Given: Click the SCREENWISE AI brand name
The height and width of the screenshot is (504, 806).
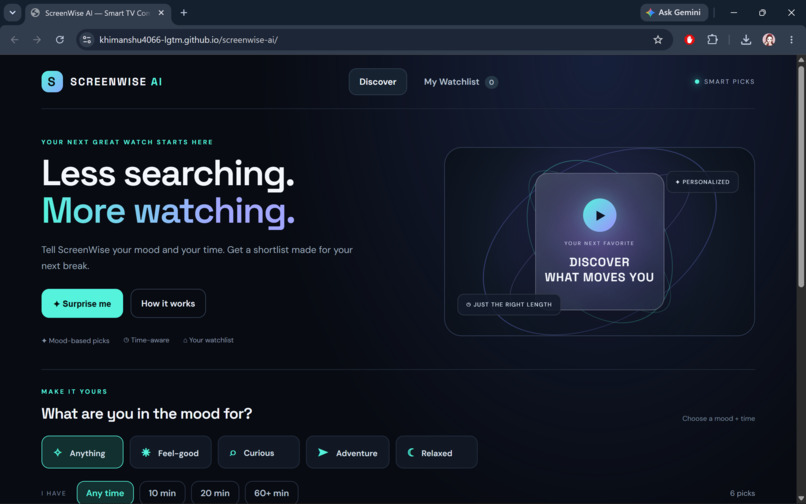Looking at the screenshot, I should click(116, 82).
